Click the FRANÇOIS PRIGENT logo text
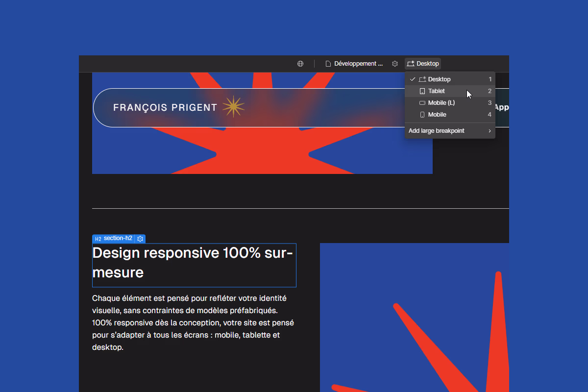 coord(165,108)
